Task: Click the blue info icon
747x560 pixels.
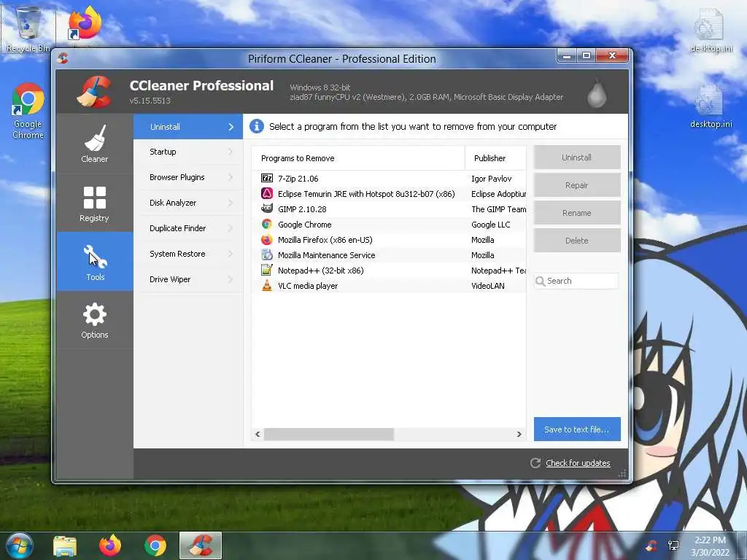Action: click(x=257, y=126)
